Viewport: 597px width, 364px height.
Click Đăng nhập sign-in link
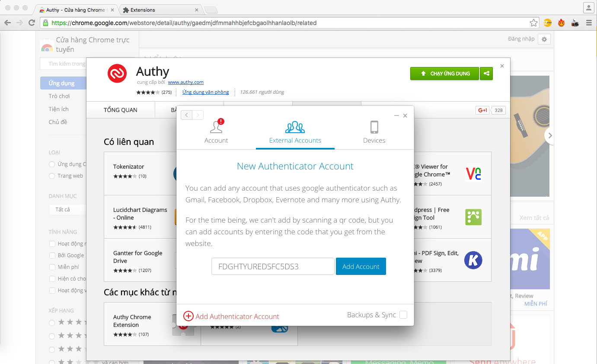tap(521, 39)
